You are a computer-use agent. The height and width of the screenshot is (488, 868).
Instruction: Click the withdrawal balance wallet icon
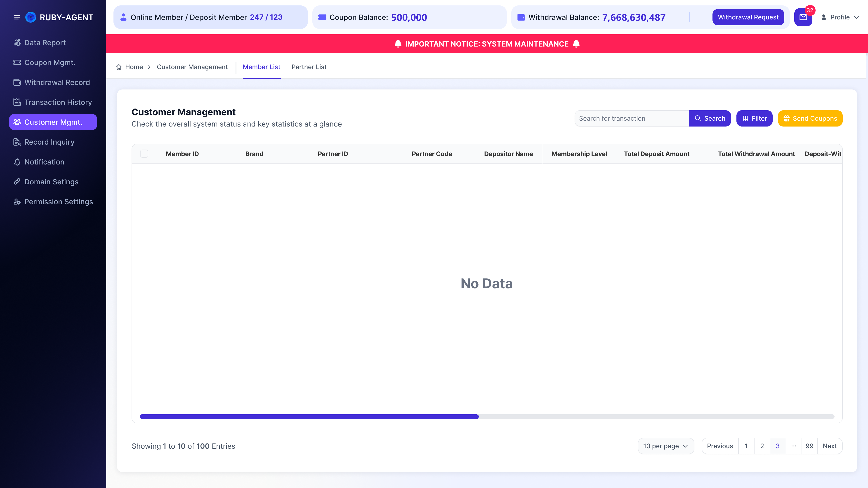(x=521, y=17)
